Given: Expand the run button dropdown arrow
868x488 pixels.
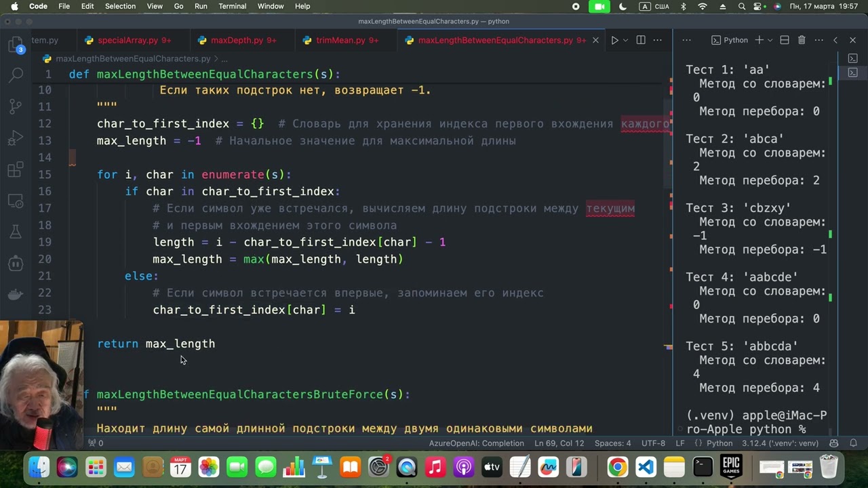Looking at the screenshot, I should point(625,40).
